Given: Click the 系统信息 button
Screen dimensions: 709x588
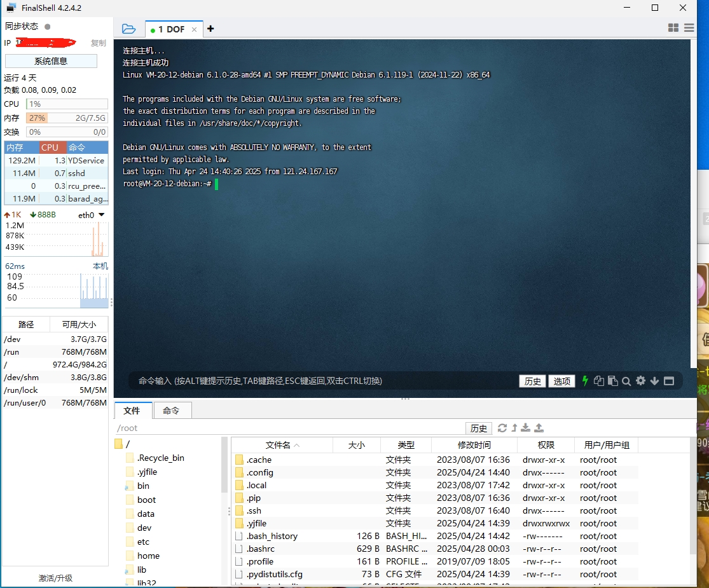Looking at the screenshot, I should [x=51, y=60].
